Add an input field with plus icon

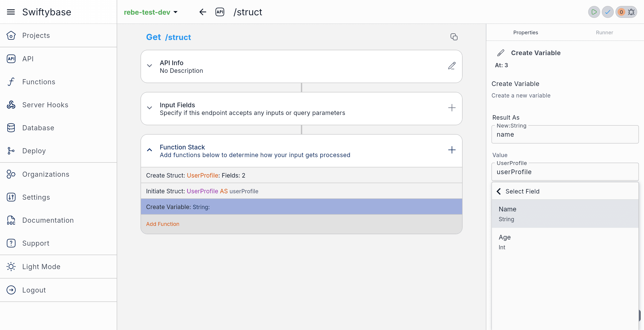452,108
